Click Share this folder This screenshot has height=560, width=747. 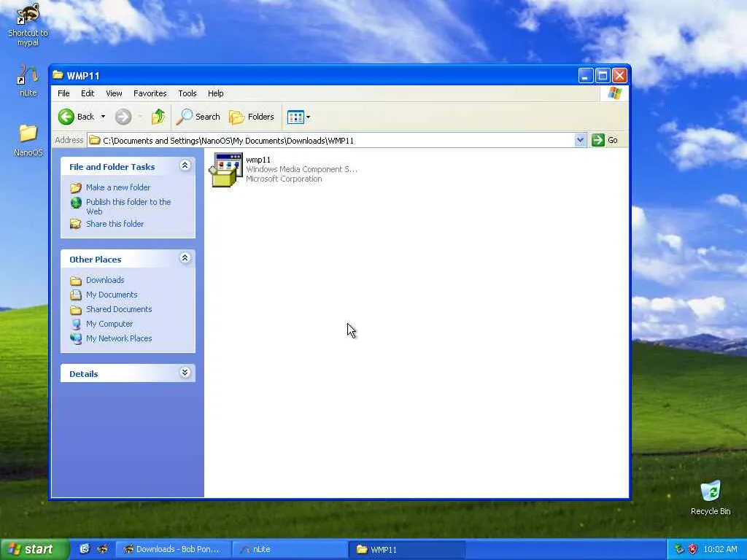(115, 224)
